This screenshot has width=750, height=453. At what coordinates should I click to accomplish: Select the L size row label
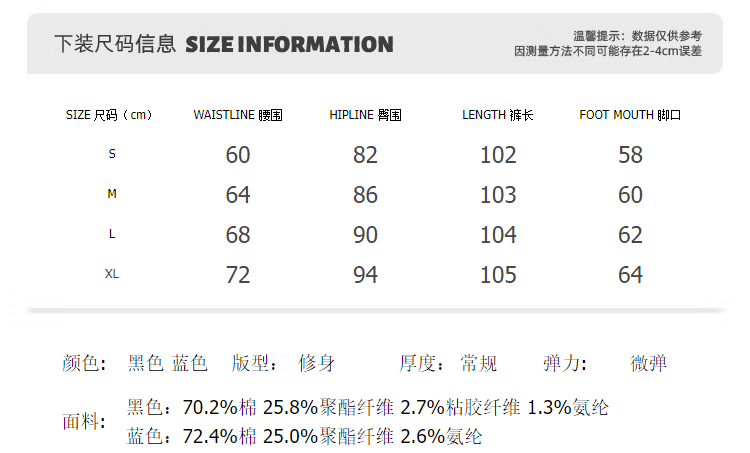(112, 234)
